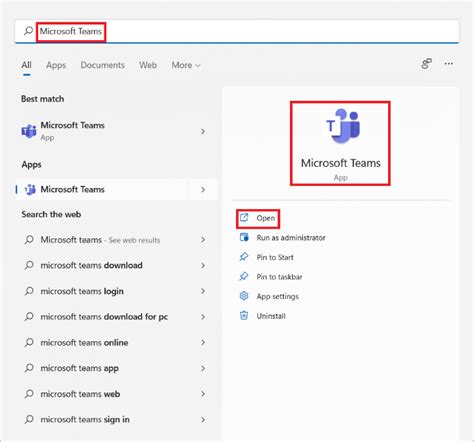Viewport: 474px width, 442px height.
Task: Click the Open icon for Microsoft Teams
Action: [x=244, y=218]
